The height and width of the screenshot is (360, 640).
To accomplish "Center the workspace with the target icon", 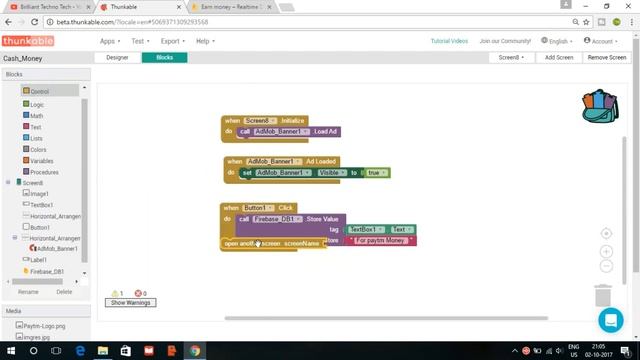I will [x=606, y=233].
